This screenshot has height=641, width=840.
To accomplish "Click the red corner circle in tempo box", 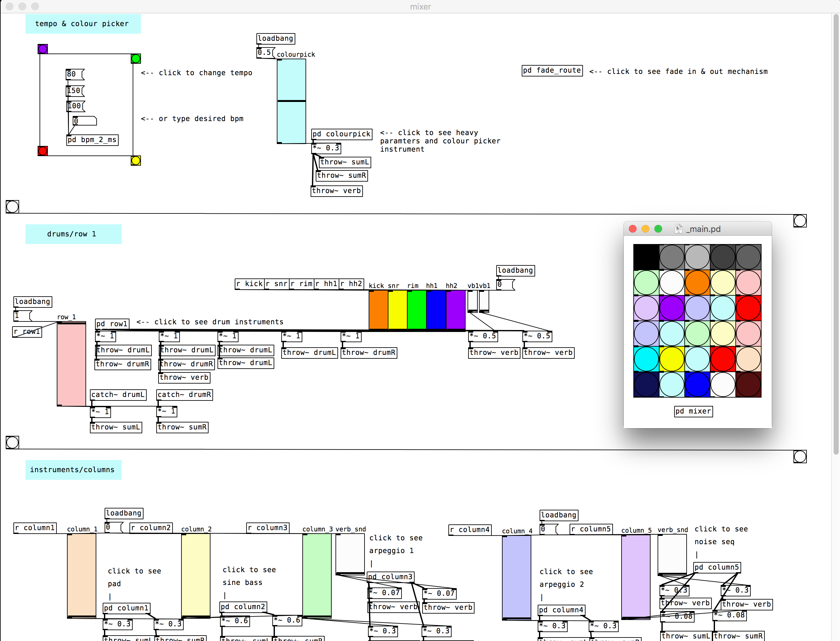I will pos(43,151).
